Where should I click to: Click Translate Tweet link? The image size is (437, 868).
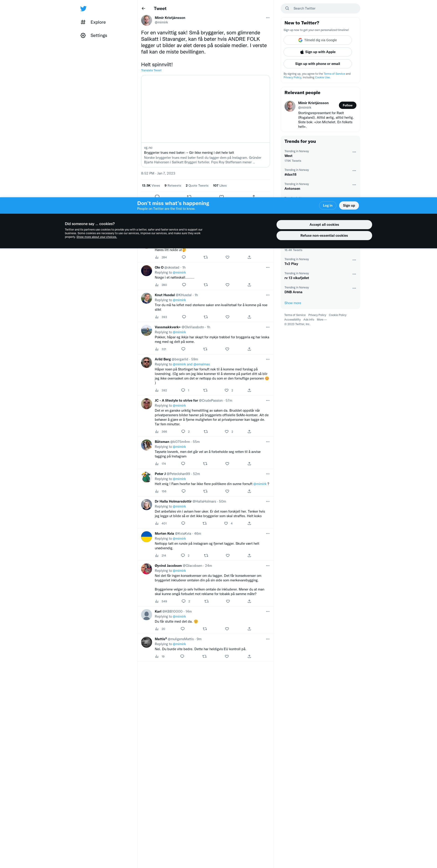151,70
